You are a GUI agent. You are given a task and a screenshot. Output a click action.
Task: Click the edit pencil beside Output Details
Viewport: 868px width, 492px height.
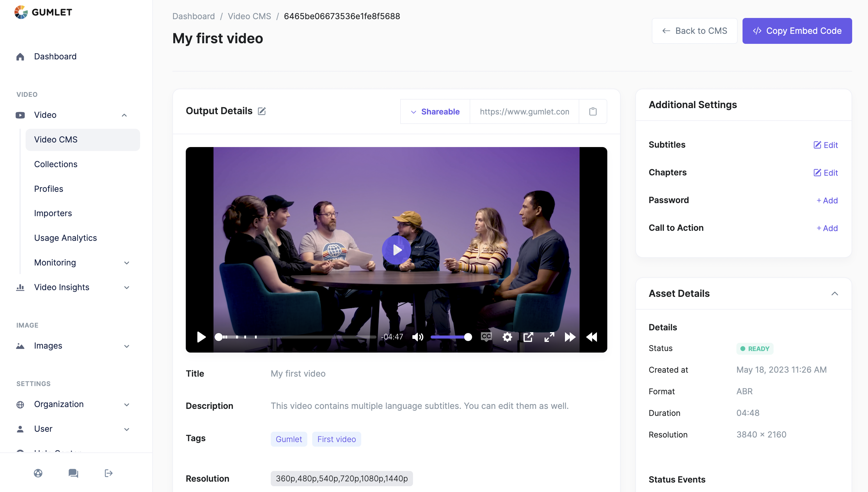[x=262, y=111]
